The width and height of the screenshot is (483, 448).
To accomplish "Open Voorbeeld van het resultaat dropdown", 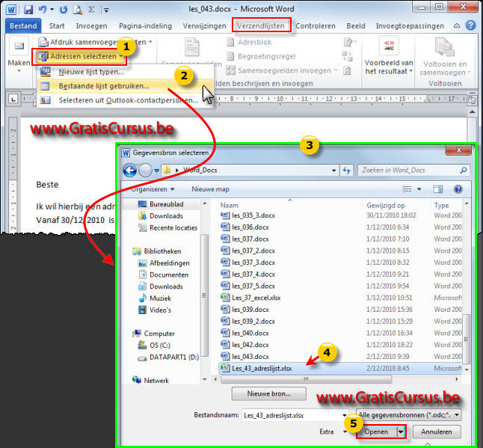I will click(389, 56).
